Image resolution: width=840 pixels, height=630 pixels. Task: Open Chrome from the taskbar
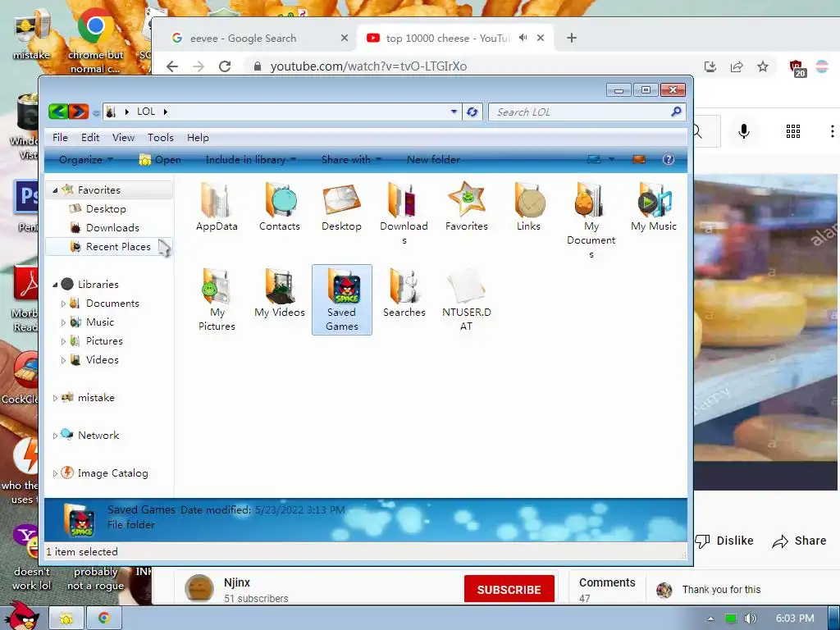(104, 619)
